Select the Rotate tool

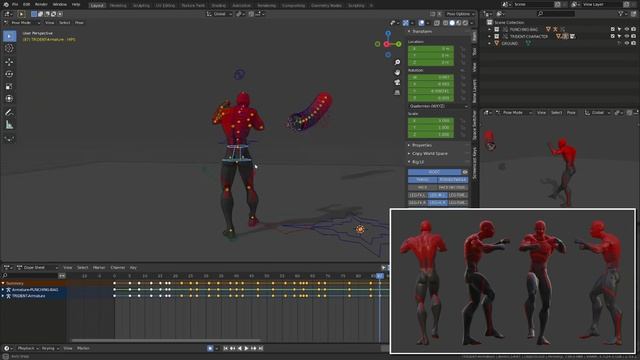click(x=9, y=74)
